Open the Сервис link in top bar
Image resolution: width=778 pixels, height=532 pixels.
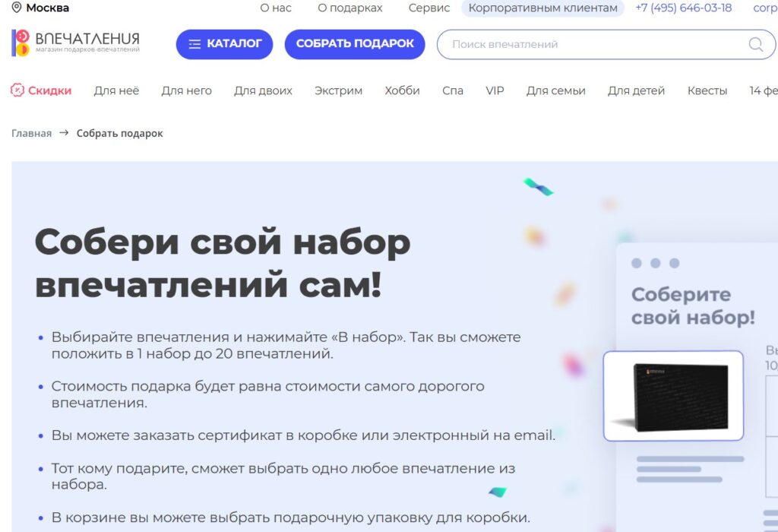coord(429,8)
